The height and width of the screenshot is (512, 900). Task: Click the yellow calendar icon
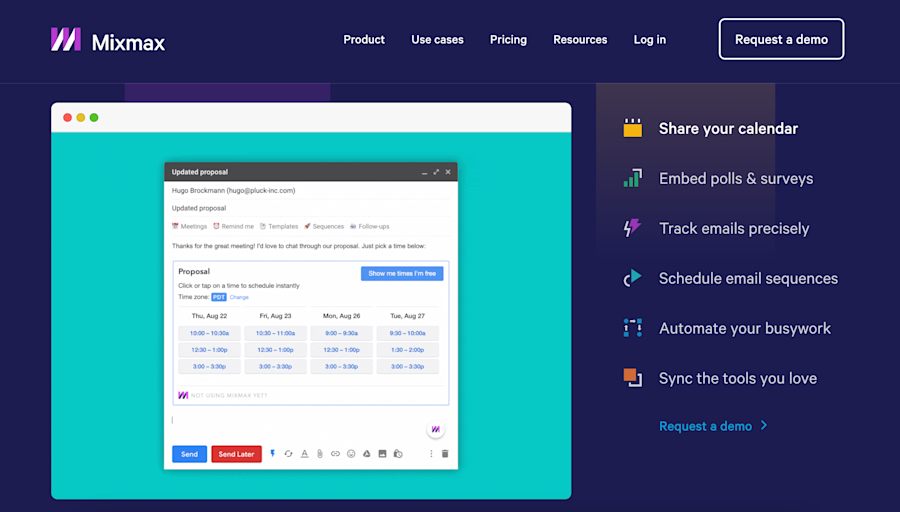pos(633,128)
